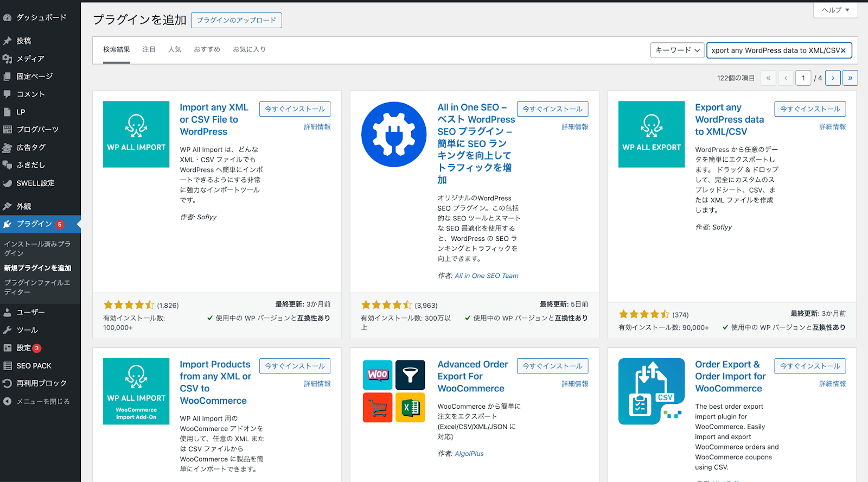Switch to the おすすめ tab

207,49
